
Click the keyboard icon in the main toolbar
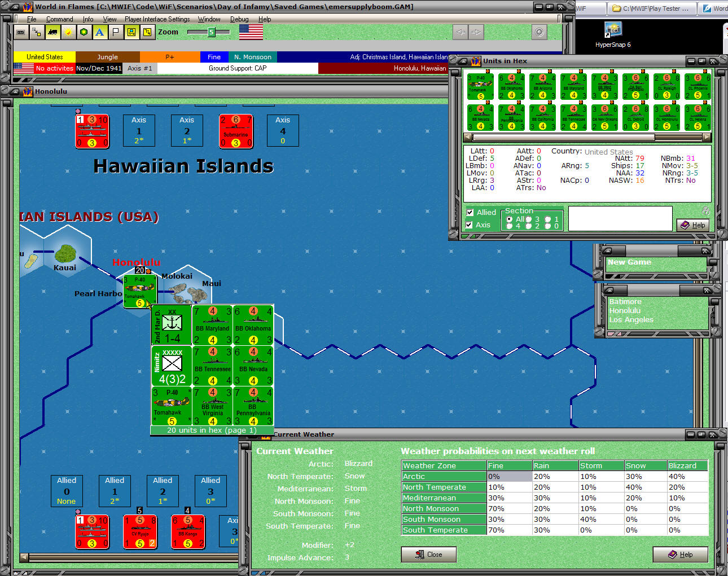21,32
